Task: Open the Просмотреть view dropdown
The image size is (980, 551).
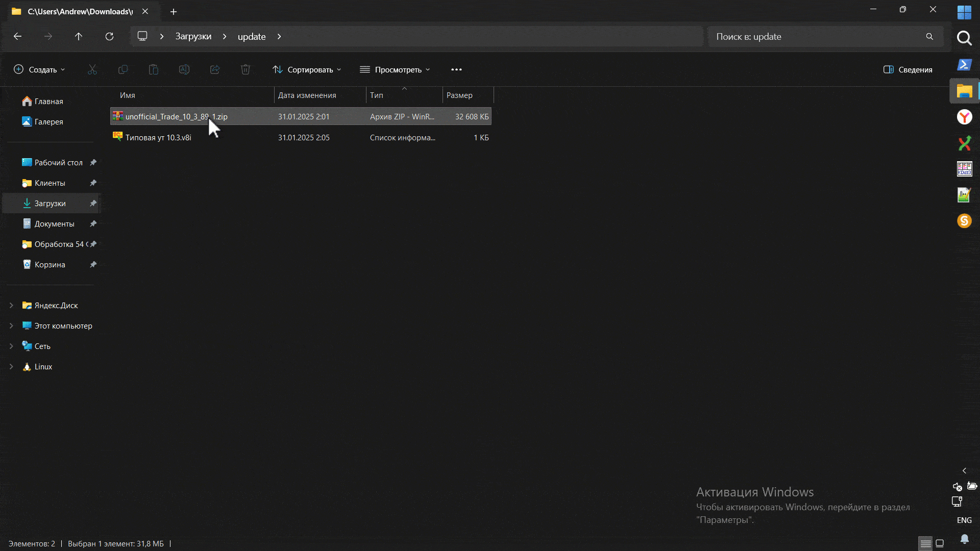Action: pyautogui.click(x=395, y=70)
